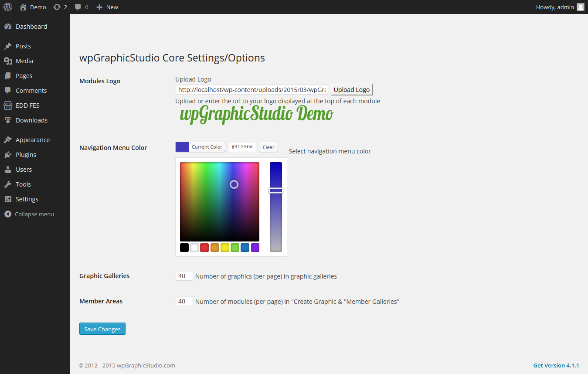This screenshot has height=374, width=588.
Task: Open the comments bubble icon in admin bar
Action: coord(78,7)
